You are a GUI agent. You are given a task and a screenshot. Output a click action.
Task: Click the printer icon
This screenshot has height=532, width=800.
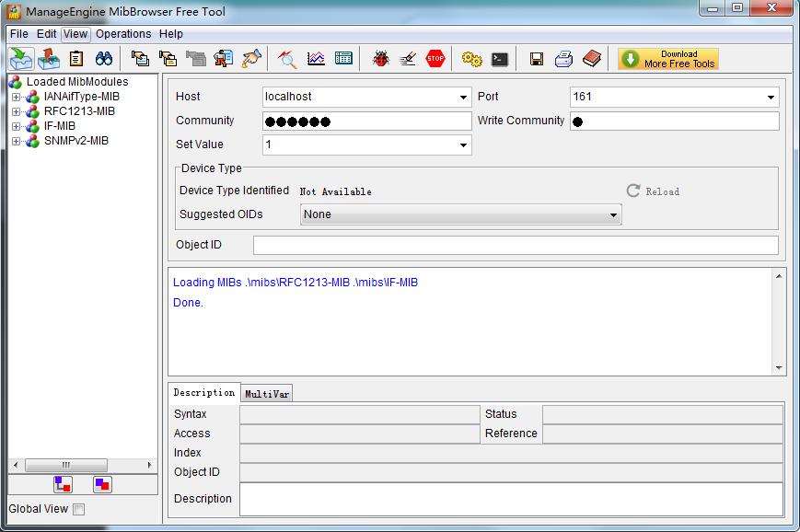[563, 59]
